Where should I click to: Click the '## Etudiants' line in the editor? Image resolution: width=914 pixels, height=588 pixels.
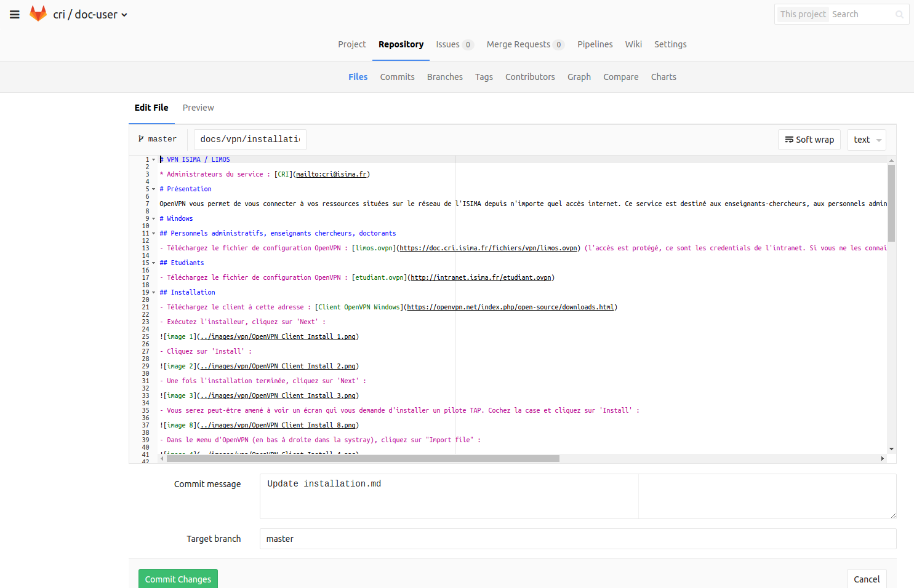[182, 263]
